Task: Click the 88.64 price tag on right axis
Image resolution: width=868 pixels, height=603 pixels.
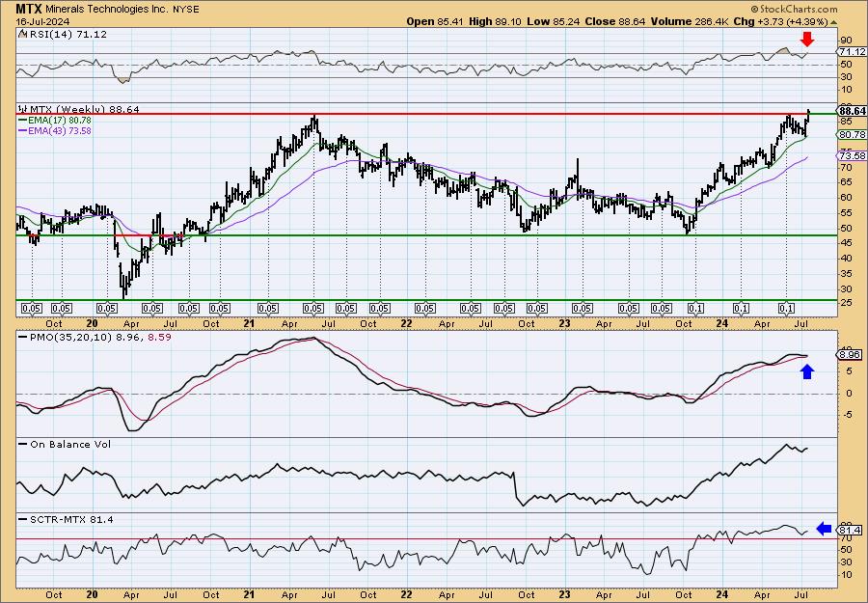Action: (853, 111)
